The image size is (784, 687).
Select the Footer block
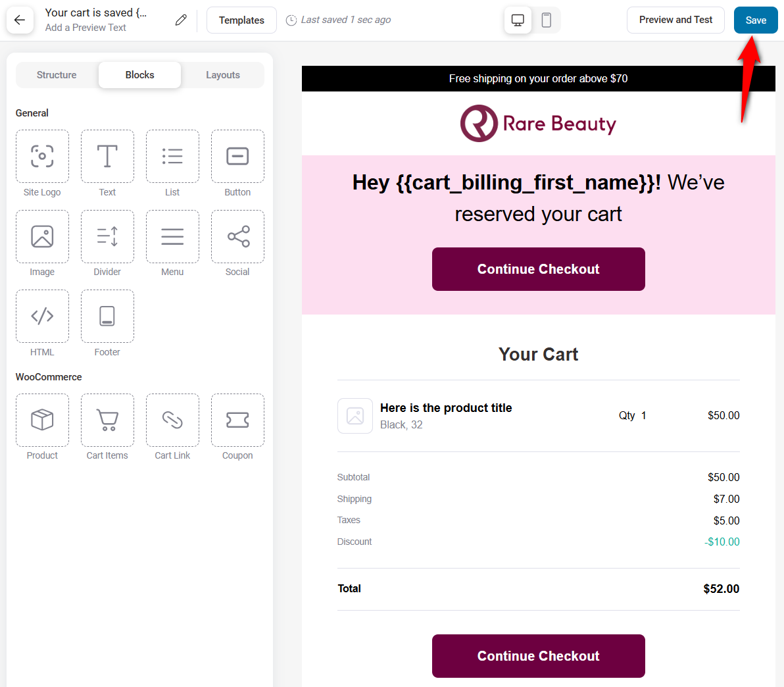107,316
